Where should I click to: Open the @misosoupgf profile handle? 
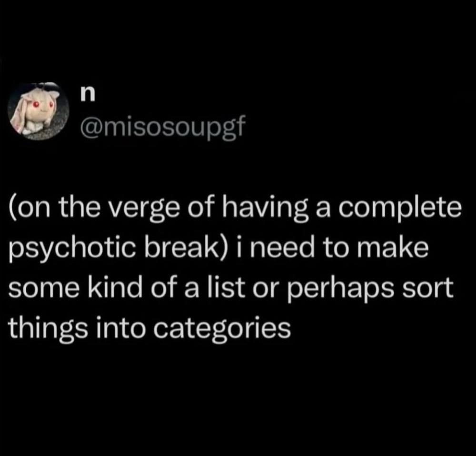162,126
